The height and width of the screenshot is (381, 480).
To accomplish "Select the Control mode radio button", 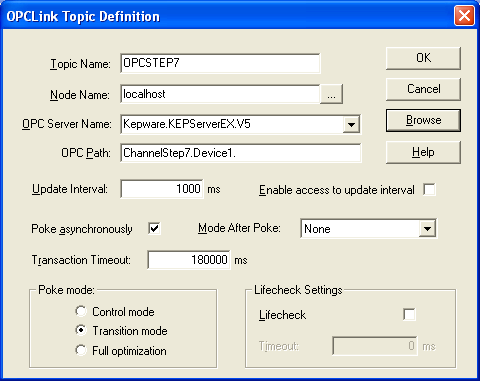I will tap(81, 311).
